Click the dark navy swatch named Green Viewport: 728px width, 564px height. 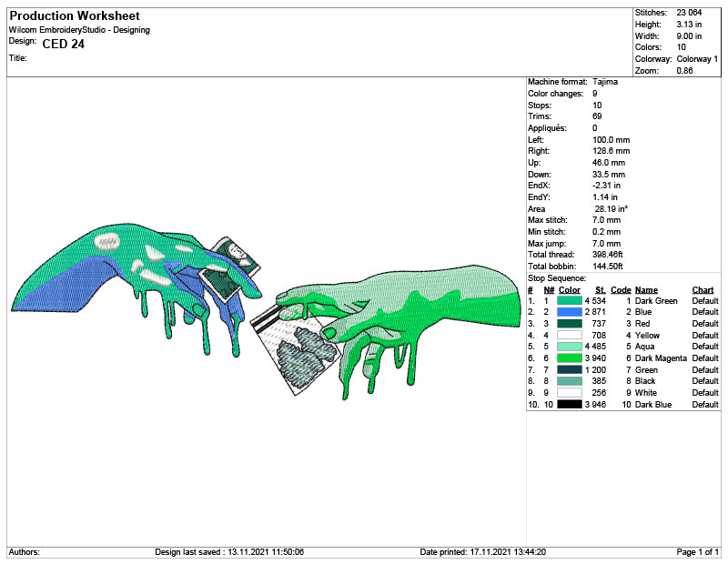(570, 369)
